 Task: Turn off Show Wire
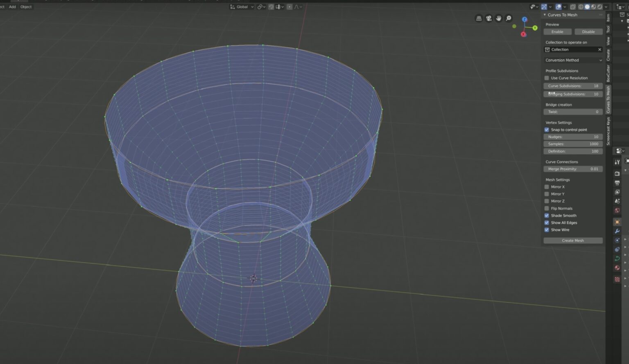547,229
